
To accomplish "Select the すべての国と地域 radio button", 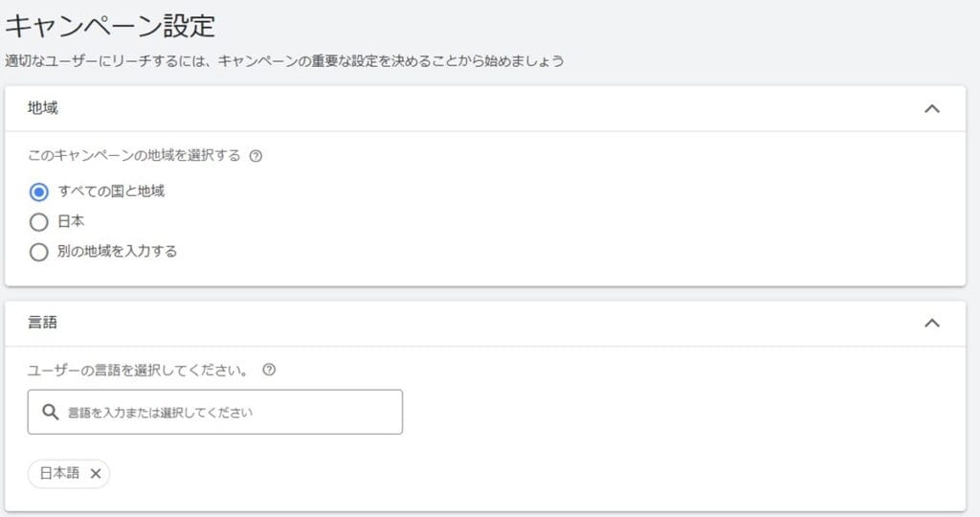I will 38,191.
